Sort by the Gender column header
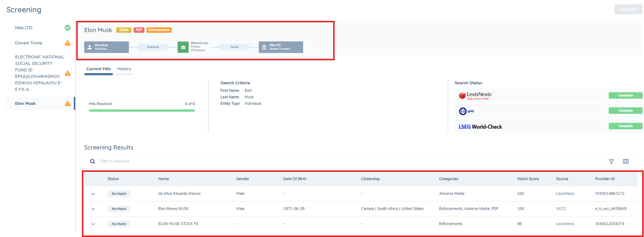Viewport: 644px width, 237px height. point(243,179)
